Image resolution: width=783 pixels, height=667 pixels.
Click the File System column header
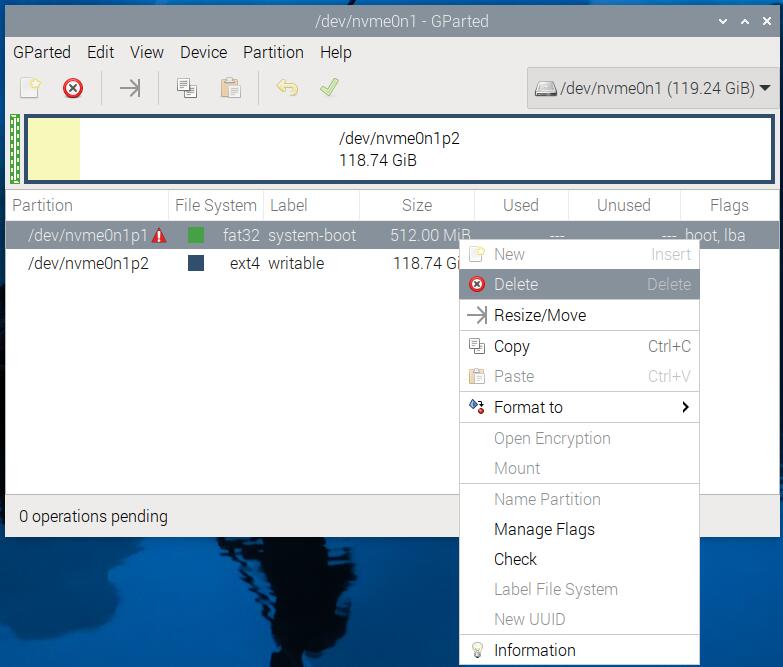click(216, 205)
